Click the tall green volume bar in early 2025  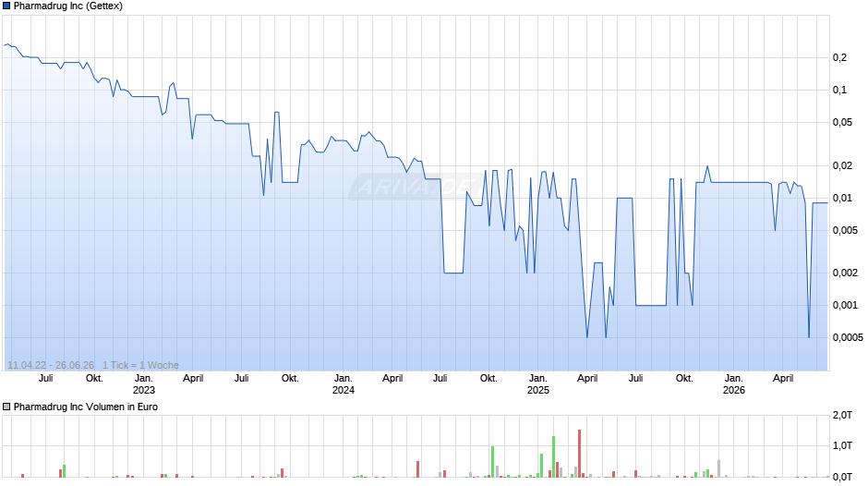pos(553,456)
